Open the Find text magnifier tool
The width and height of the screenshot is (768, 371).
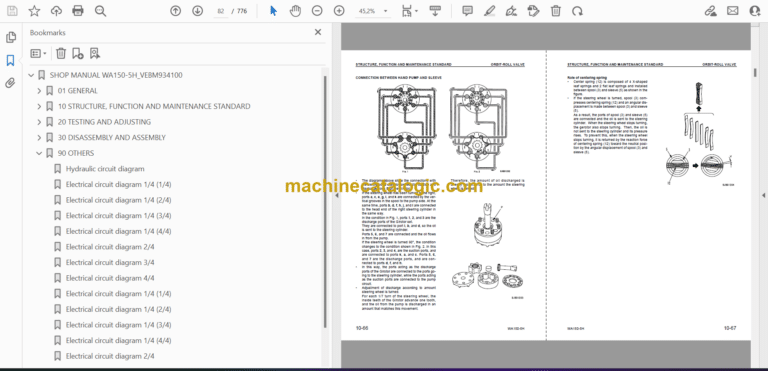pyautogui.click(x=100, y=11)
